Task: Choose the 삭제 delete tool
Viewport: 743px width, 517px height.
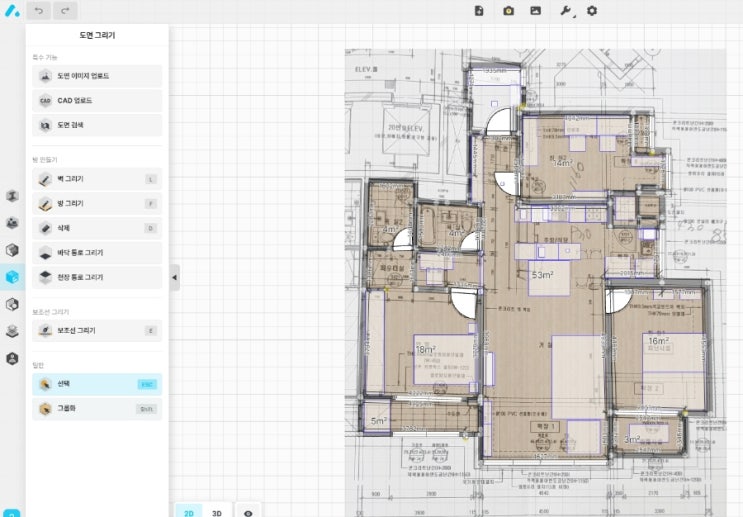Action: pos(97,228)
